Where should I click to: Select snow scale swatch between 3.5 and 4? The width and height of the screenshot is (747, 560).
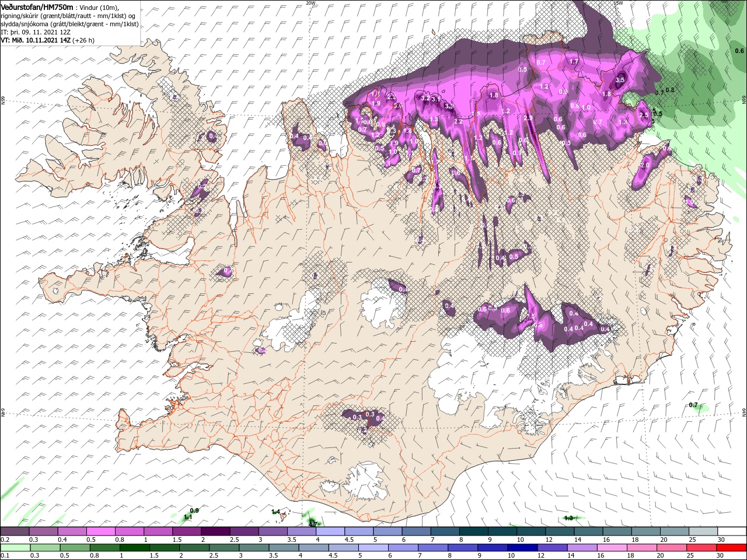pyautogui.click(x=301, y=531)
